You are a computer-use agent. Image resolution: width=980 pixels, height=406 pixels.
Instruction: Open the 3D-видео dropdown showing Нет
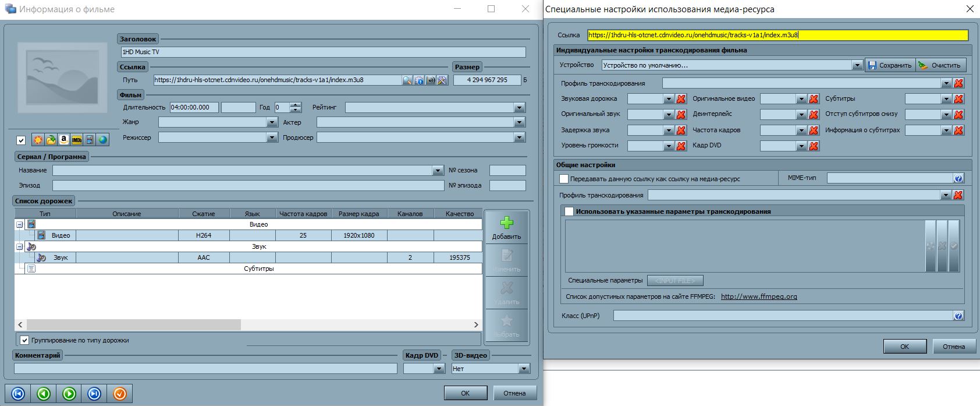(524, 369)
